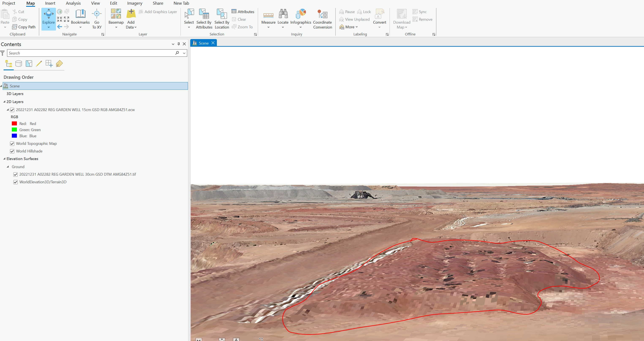Uncheck WorldElevation3D/Terrain3D source
The width and height of the screenshot is (644, 341).
[15, 182]
